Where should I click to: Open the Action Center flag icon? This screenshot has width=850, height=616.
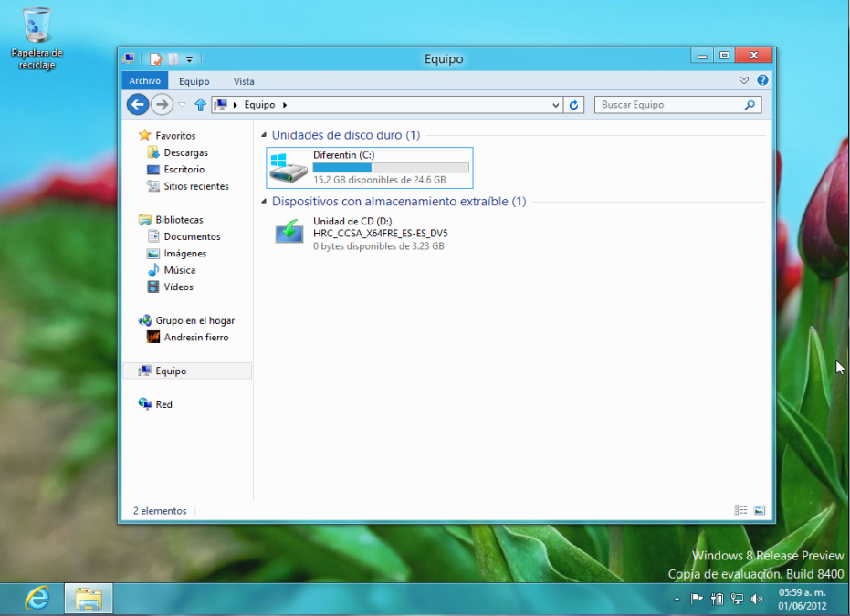697,599
